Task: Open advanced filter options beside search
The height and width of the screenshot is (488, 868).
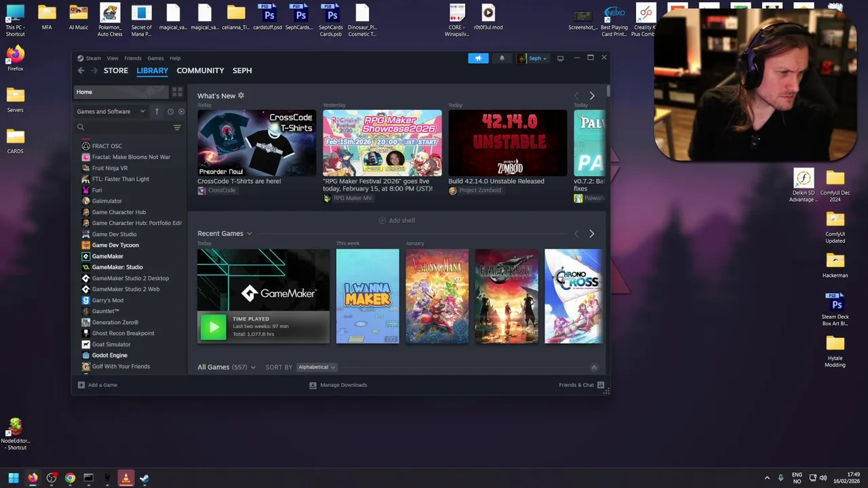Action: [177, 127]
